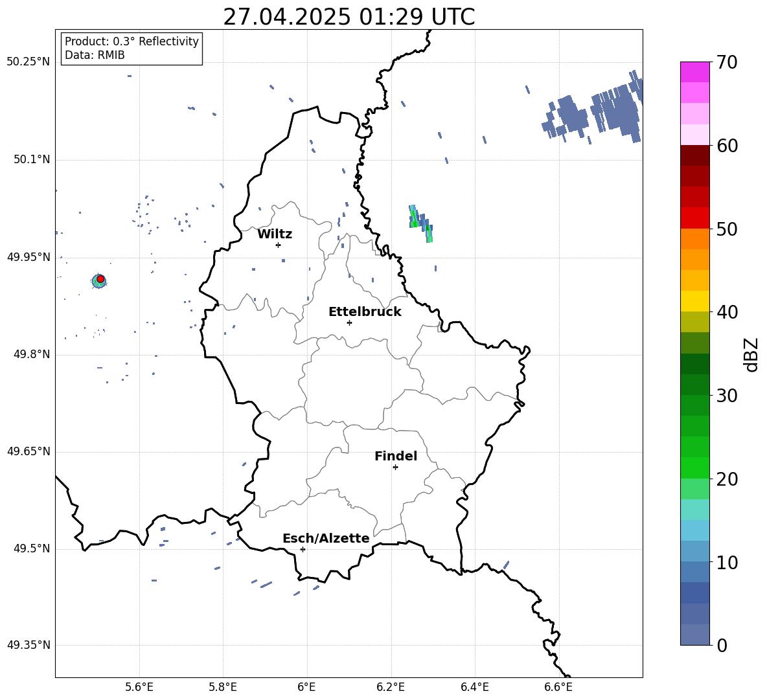
Task: Click the 49.35°N latitude label
Action: 29,645
